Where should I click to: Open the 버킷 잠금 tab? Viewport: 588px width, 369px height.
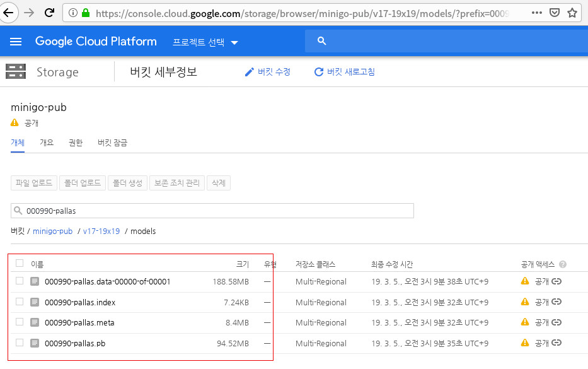tap(113, 143)
